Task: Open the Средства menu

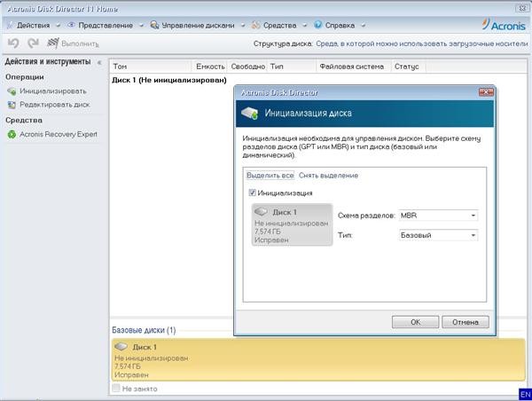Action: coord(279,26)
